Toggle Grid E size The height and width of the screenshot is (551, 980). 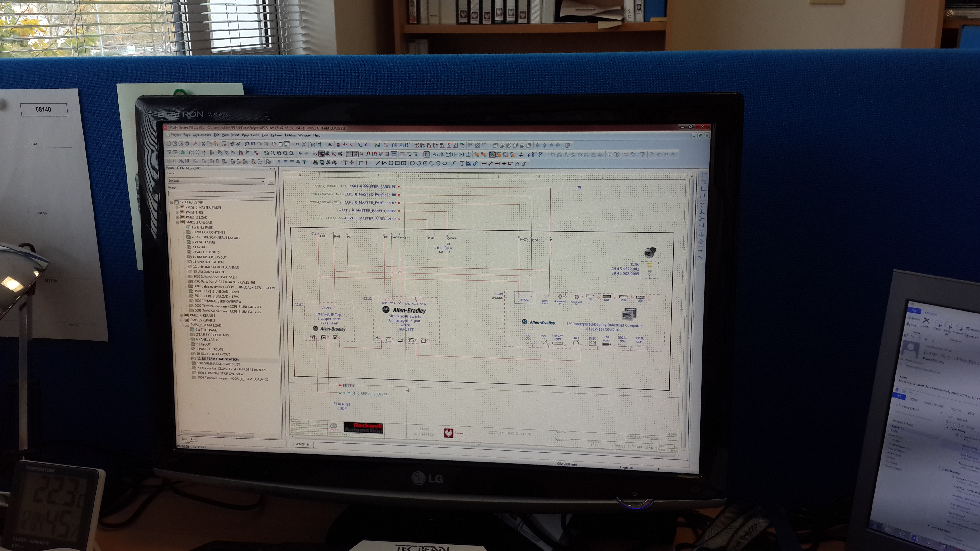point(340,154)
